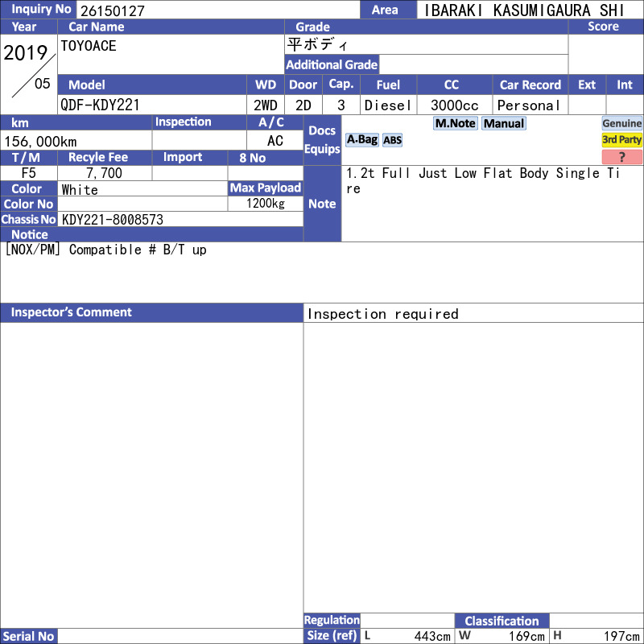Select width value 169cm
This screenshot has height=644, width=644.
click(x=527, y=636)
